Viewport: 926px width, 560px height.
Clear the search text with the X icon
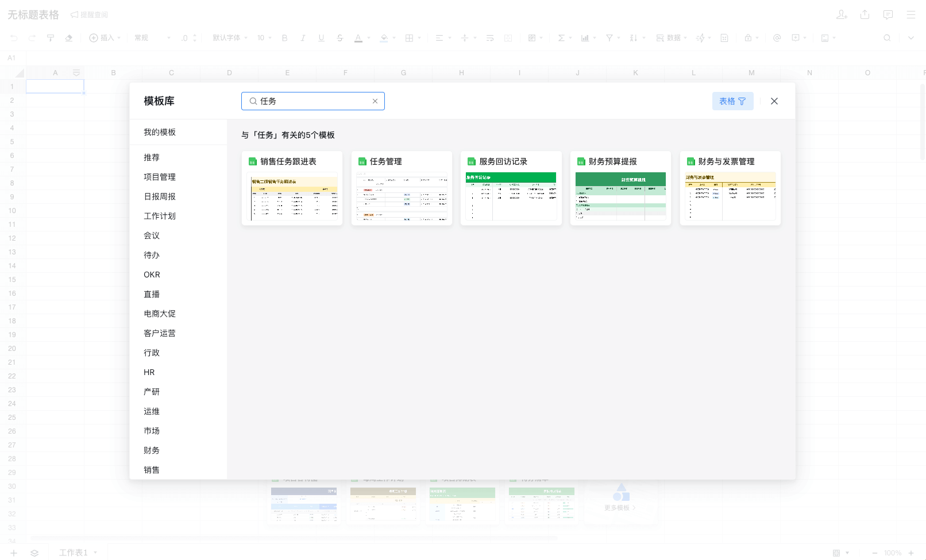tap(375, 101)
